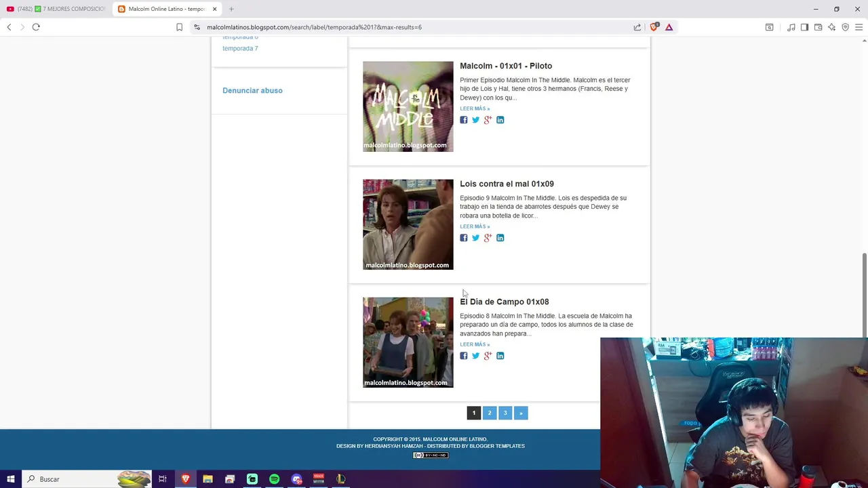
Task: Click LEER MÁS under Lois contra el mal
Action: click(x=475, y=226)
